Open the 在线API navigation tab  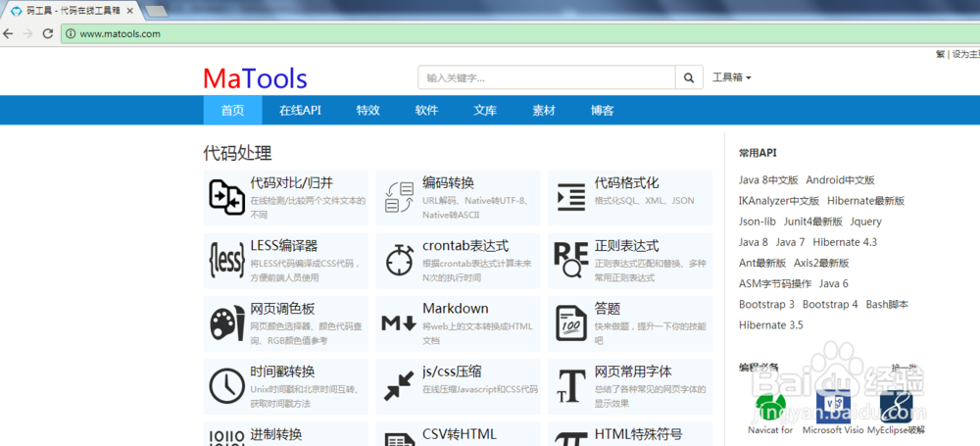[300, 110]
